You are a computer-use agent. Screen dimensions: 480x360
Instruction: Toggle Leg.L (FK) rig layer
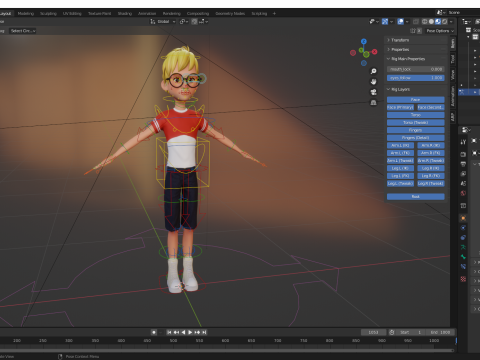click(x=400, y=176)
